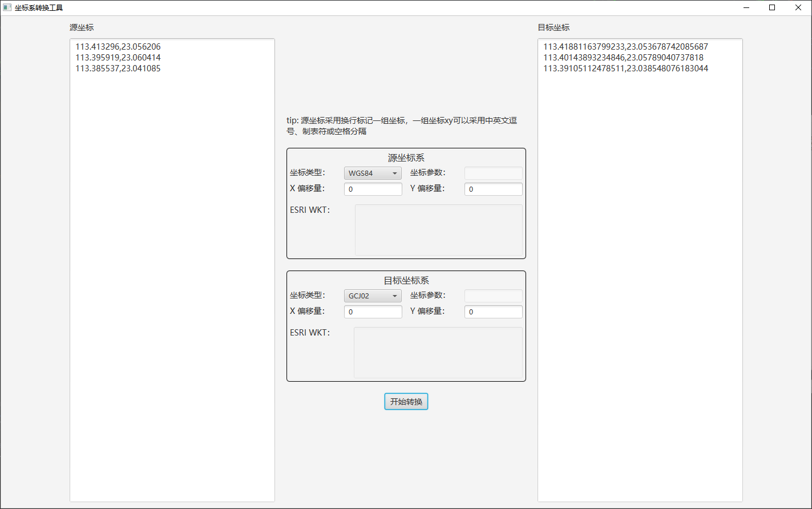Select result line starting 113.41881163799233

pyautogui.click(x=625, y=47)
